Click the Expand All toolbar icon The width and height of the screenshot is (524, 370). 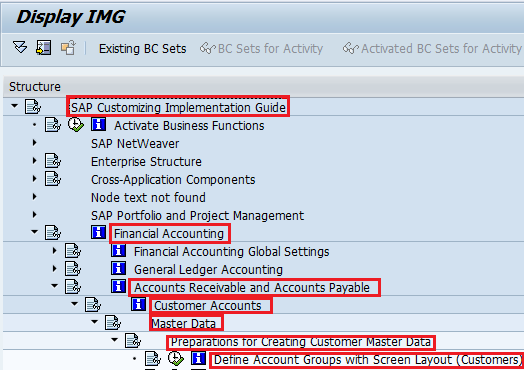coord(20,47)
